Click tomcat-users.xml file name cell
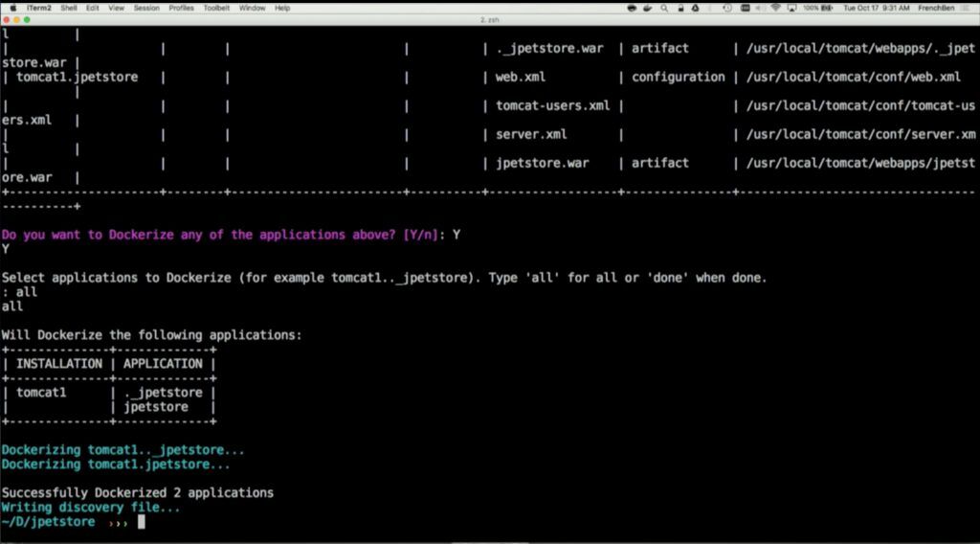The image size is (980, 544). coord(552,105)
